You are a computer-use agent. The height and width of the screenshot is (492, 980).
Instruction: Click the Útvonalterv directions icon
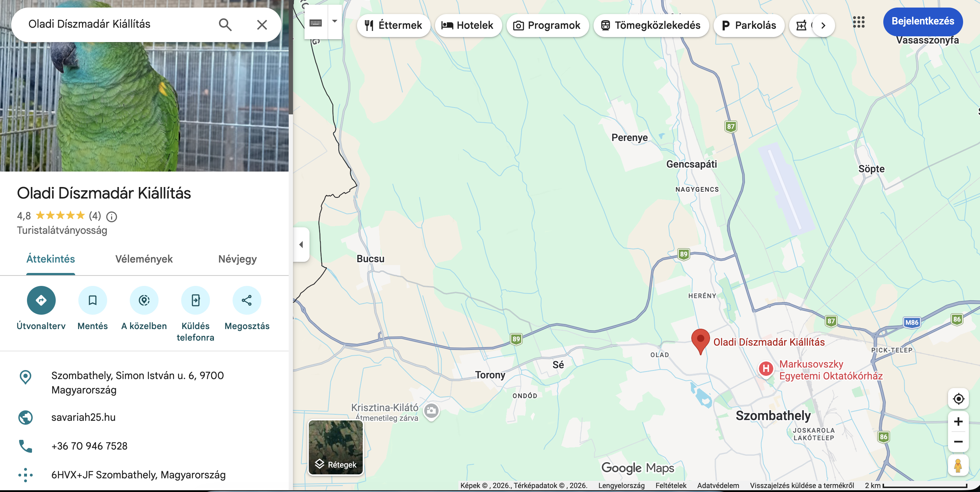pyautogui.click(x=41, y=300)
